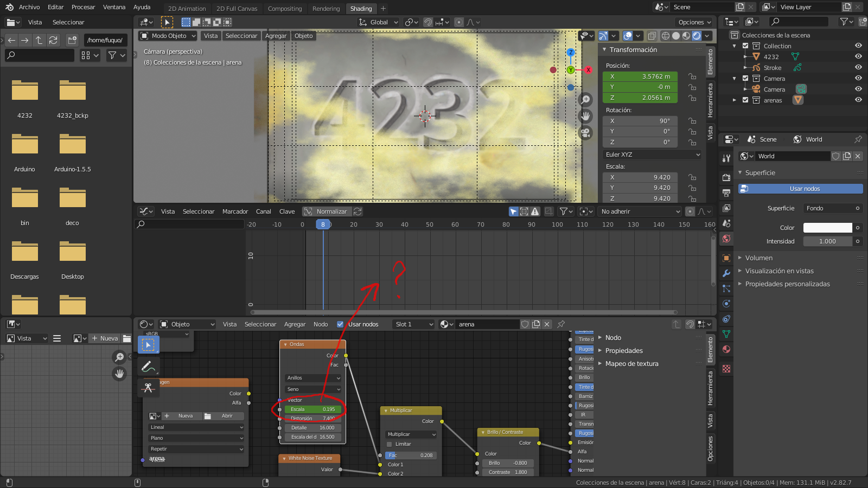Open the Modo Objeto mode dropdown
Image resolution: width=868 pixels, height=488 pixels.
coord(168,36)
